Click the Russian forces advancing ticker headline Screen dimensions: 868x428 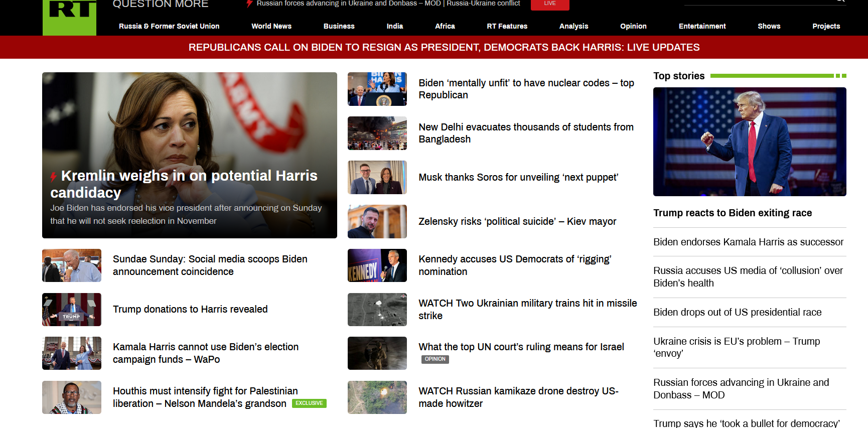[x=349, y=4]
